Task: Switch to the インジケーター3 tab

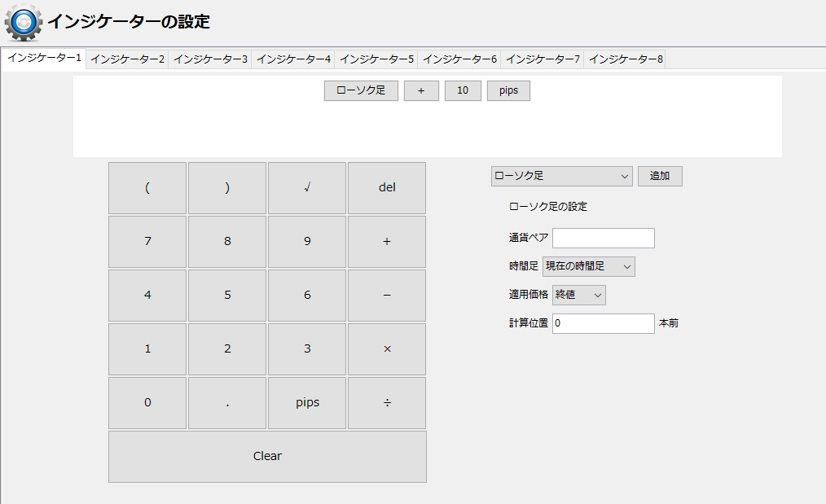Action: click(x=209, y=59)
